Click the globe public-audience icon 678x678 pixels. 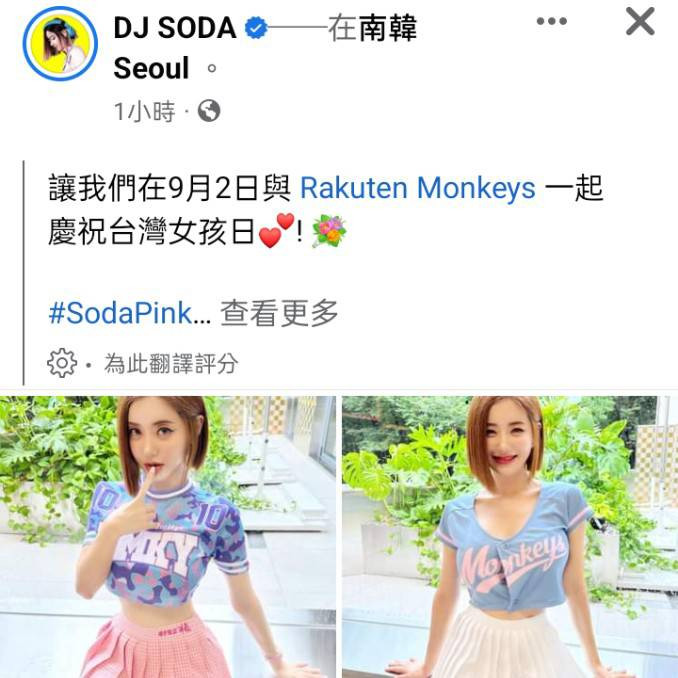[209, 111]
